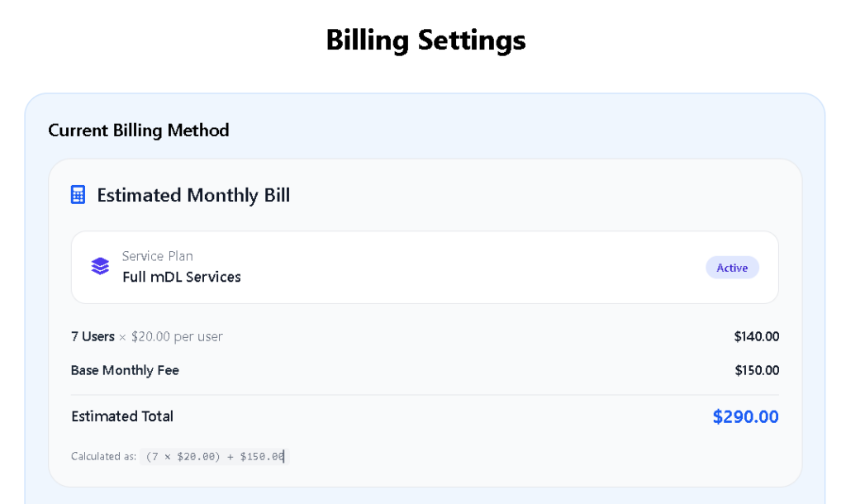
Task: Click the blue calculator icon
Action: click(78, 195)
